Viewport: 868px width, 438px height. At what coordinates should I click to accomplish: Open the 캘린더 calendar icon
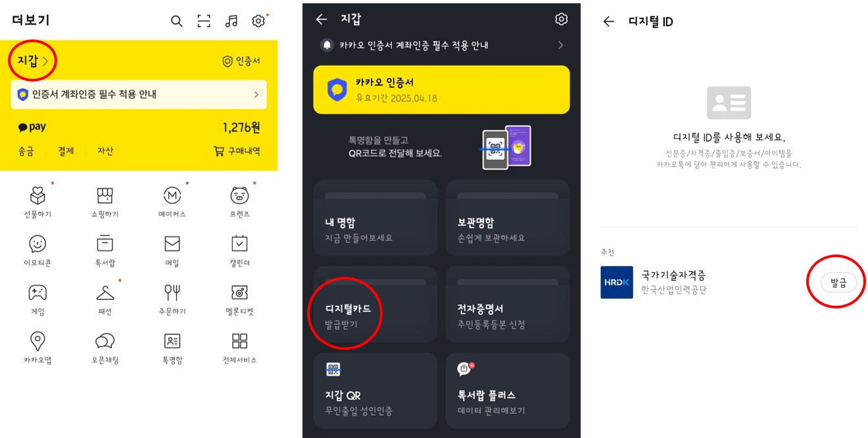tap(239, 244)
